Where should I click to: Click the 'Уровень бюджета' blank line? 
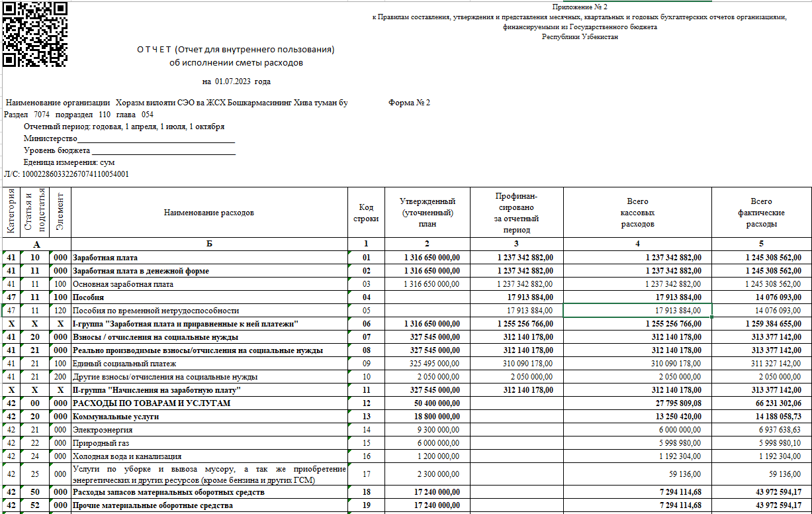(129, 150)
